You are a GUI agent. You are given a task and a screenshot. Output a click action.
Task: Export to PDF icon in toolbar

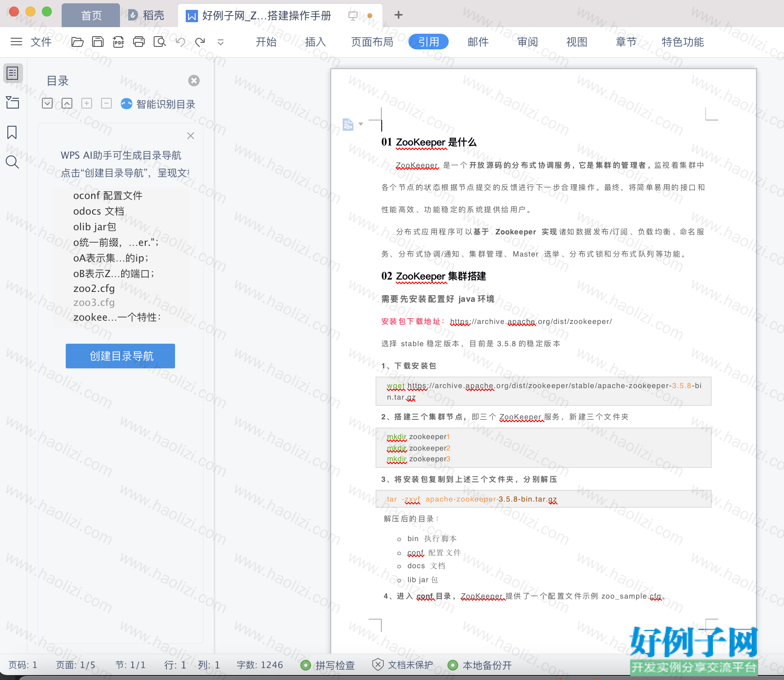tap(118, 42)
